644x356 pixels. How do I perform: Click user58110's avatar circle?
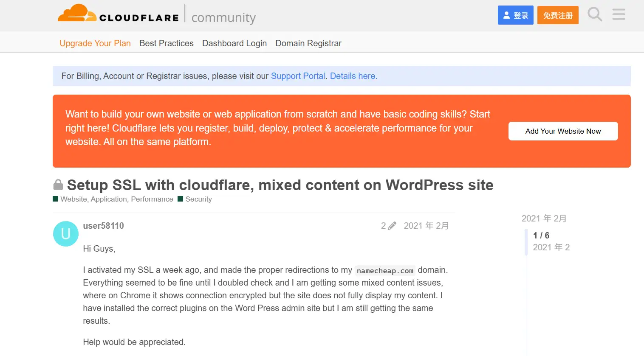click(66, 234)
